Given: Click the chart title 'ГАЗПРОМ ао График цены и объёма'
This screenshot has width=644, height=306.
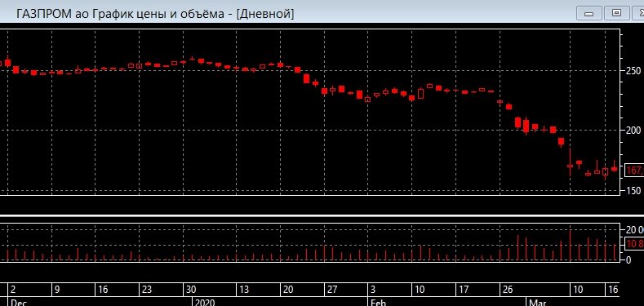Looking at the screenshot, I should 119,14.
